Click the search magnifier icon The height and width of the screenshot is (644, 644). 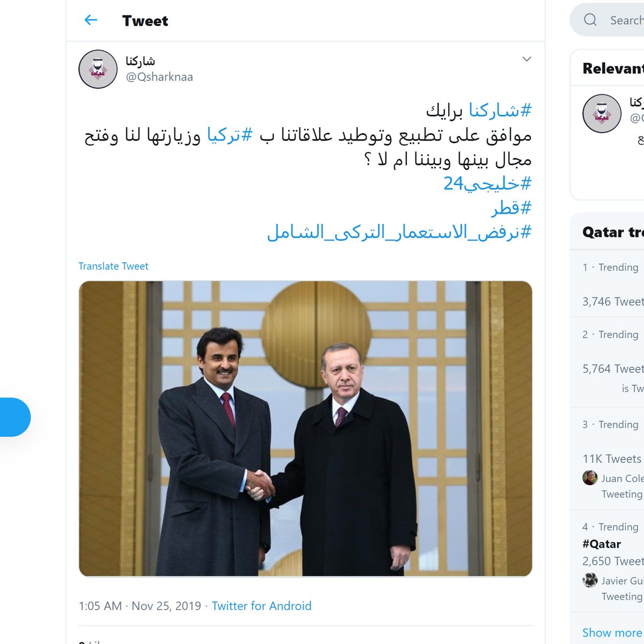coord(590,20)
